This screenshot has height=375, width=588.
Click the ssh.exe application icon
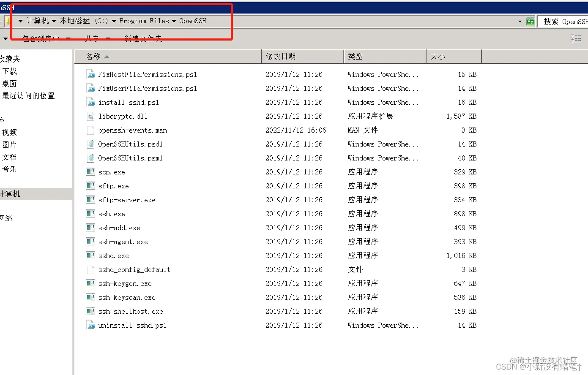[90, 214]
